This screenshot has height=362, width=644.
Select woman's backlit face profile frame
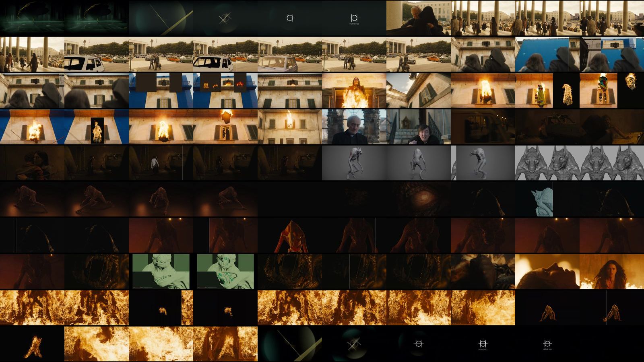coord(547,271)
